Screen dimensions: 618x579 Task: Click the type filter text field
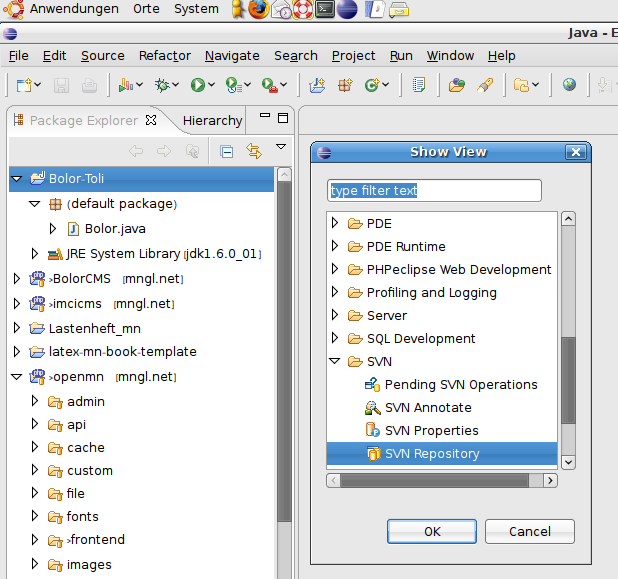434,191
